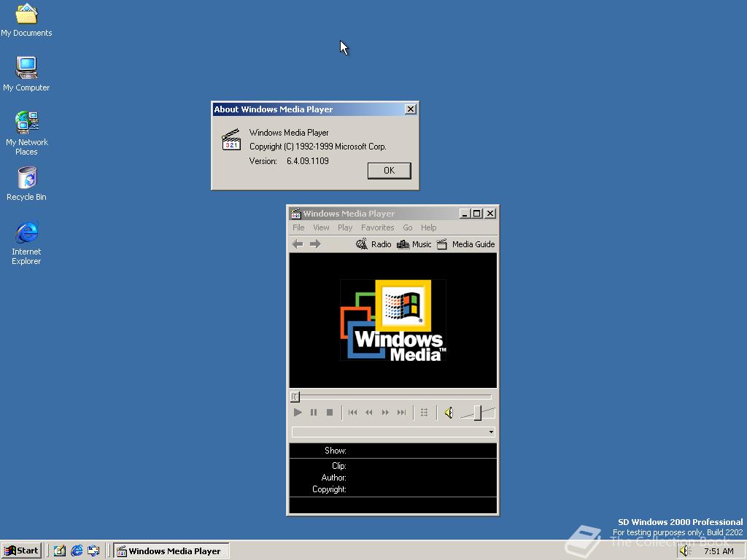Viewport: 747px width, 560px height.
Task: Click the Forward arrow in Media Player toolbar
Action: pos(315,244)
